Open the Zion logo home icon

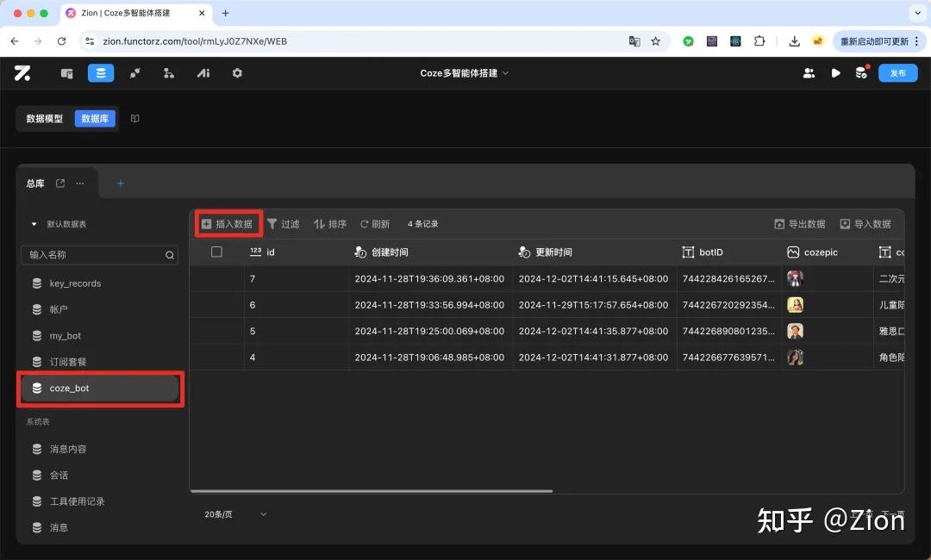coord(22,73)
